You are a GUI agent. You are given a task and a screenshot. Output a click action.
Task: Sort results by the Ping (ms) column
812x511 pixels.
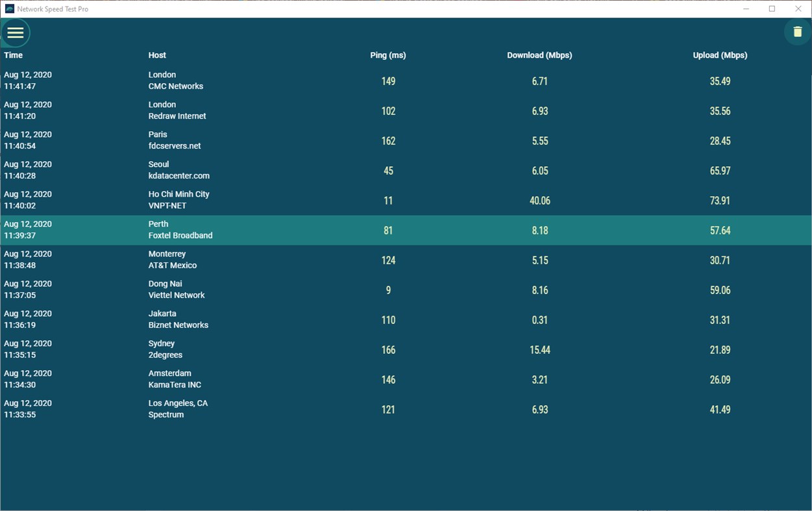(388, 55)
